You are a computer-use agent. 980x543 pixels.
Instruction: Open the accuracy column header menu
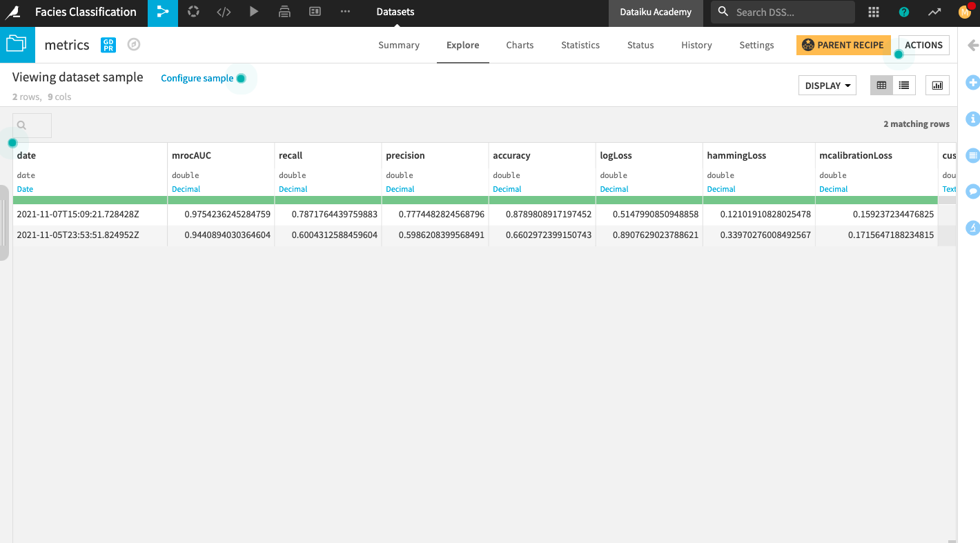coord(511,155)
